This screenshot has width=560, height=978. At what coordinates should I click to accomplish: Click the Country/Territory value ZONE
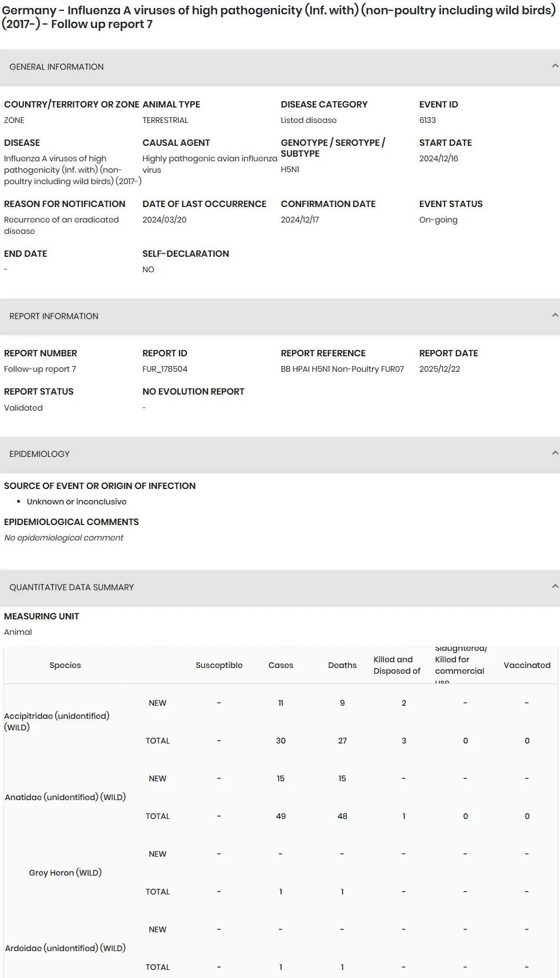coord(14,120)
